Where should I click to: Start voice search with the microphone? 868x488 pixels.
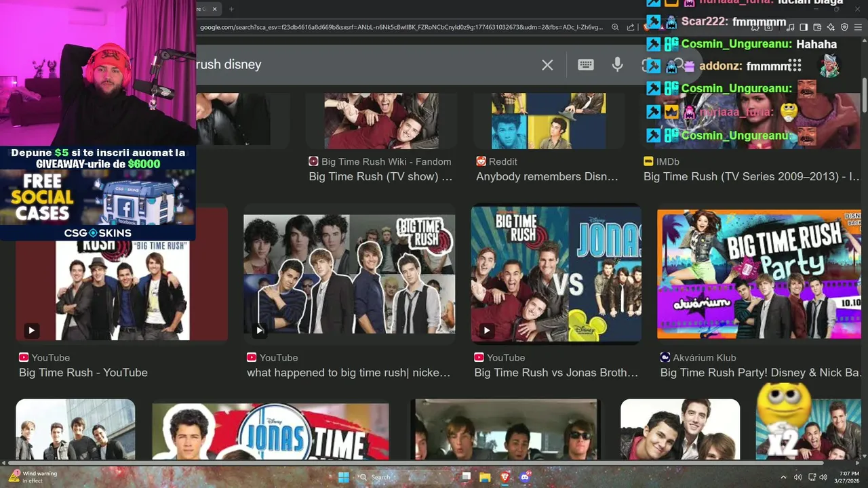coord(617,64)
